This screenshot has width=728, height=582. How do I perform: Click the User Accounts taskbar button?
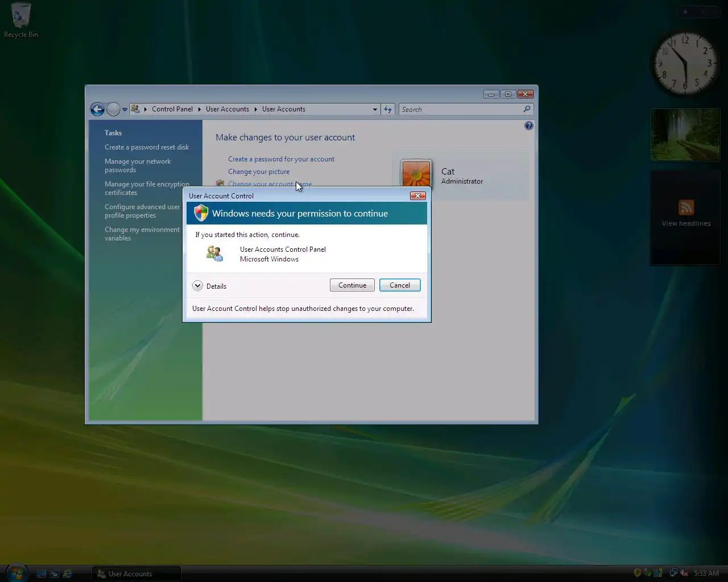(136, 573)
